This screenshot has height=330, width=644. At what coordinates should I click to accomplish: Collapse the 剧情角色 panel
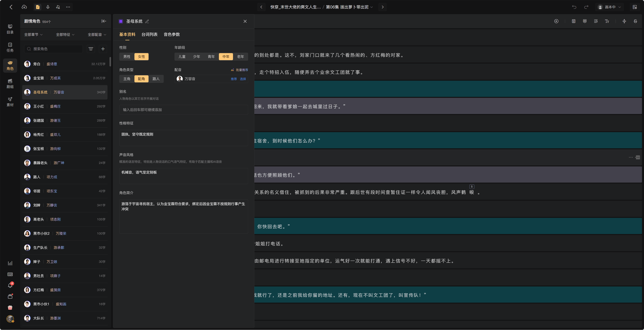click(x=104, y=21)
